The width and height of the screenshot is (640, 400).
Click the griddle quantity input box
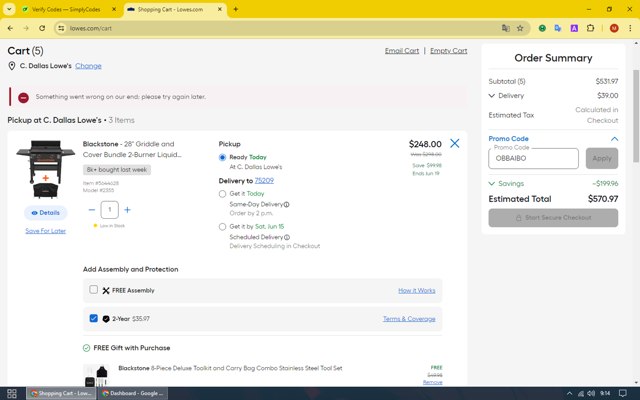tap(109, 210)
